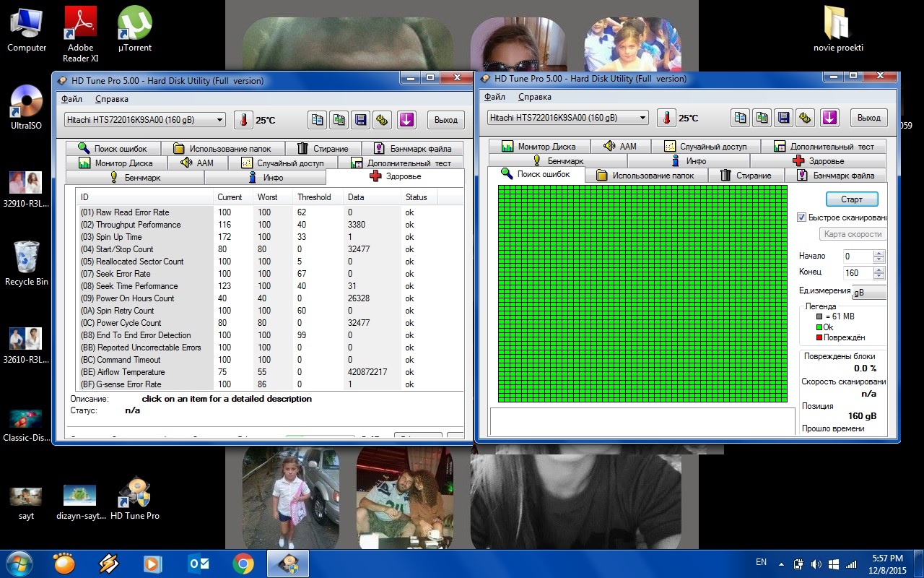Viewport: 924px width, 578px height.
Task: Click the thermometer temperature icon in left window
Action: coord(243,120)
